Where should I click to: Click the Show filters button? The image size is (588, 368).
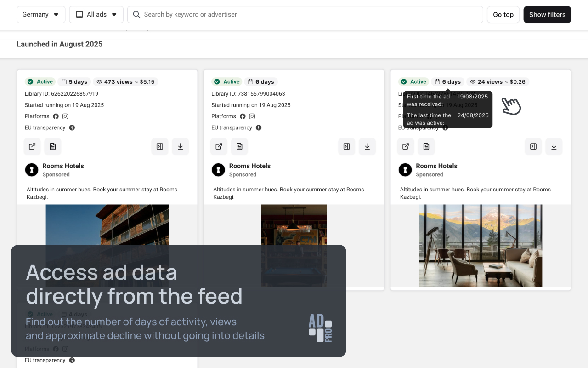[x=547, y=15]
